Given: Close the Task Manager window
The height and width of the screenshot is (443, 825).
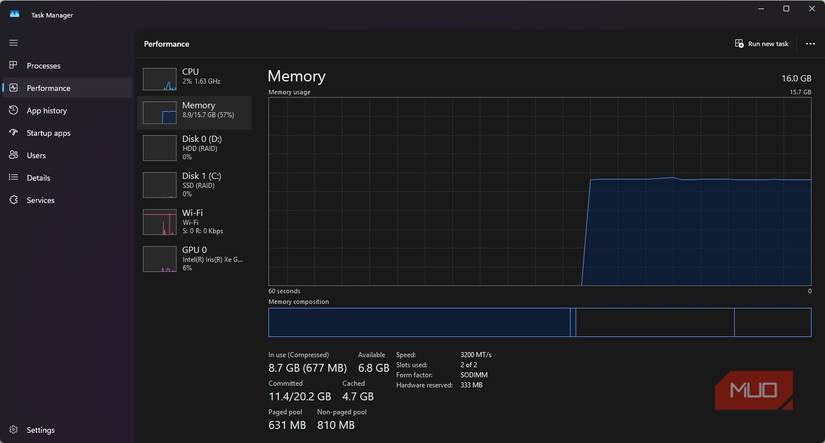Looking at the screenshot, I should [811, 9].
